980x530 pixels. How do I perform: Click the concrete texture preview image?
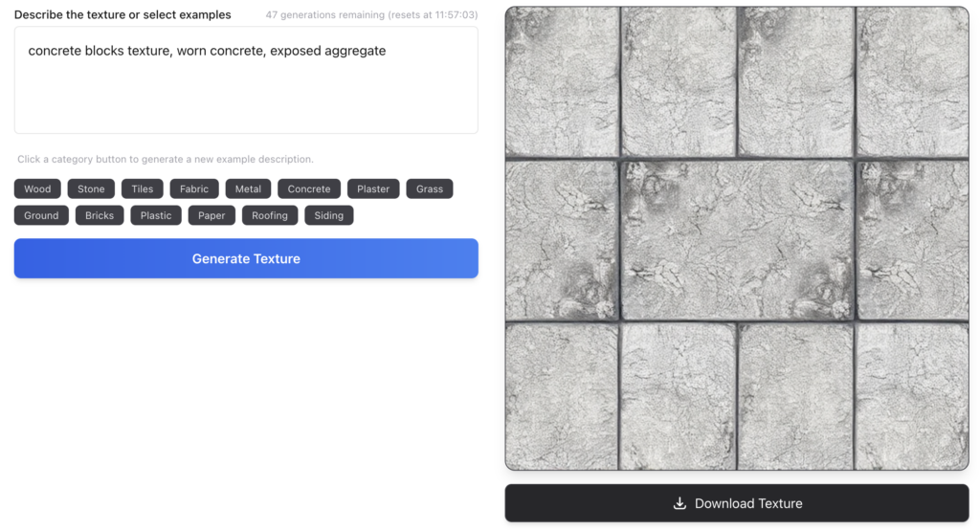point(737,238)
